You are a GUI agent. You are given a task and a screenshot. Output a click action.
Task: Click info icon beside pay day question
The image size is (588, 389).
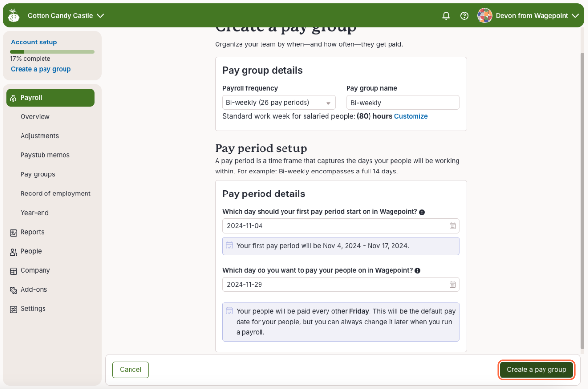(417, 271)
